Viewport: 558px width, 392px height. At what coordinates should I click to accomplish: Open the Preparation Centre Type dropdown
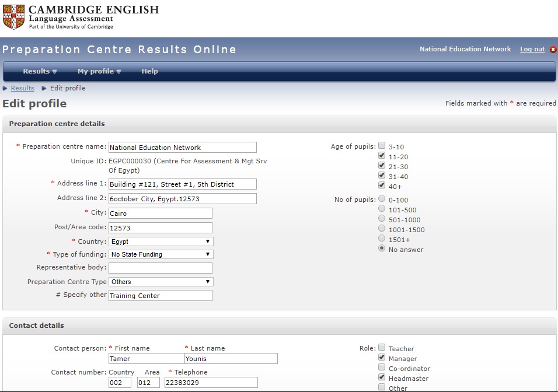click(161, 282)
